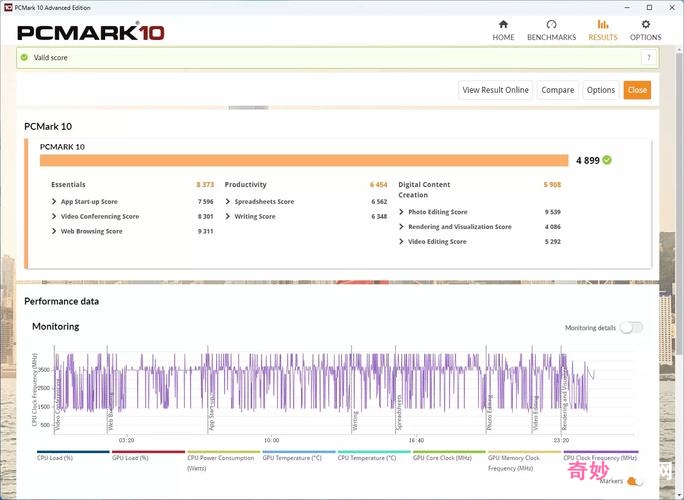Click the View Result Online button
The image size is (684, 500).
coord(495,90)
